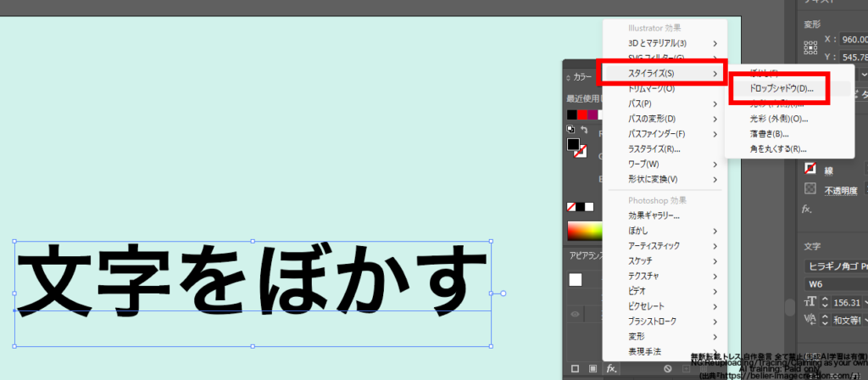
Task: Reset to default fill and stroke icon
Action: 571,130
